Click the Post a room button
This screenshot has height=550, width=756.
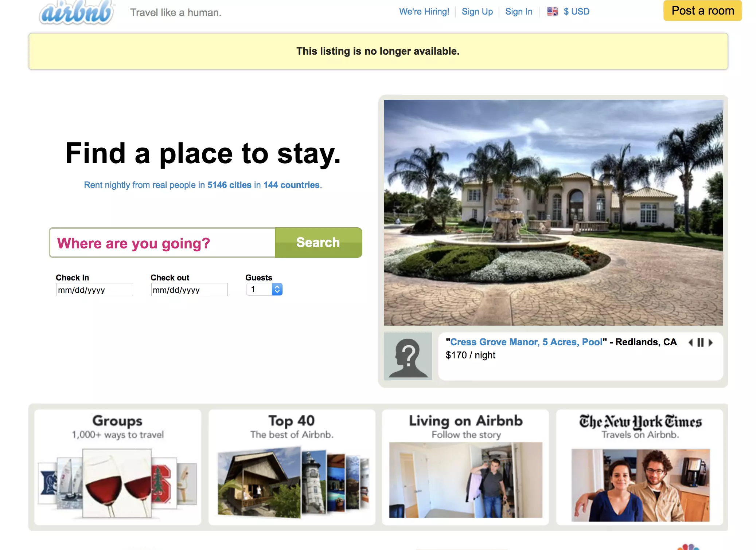[x=702, y=11]
